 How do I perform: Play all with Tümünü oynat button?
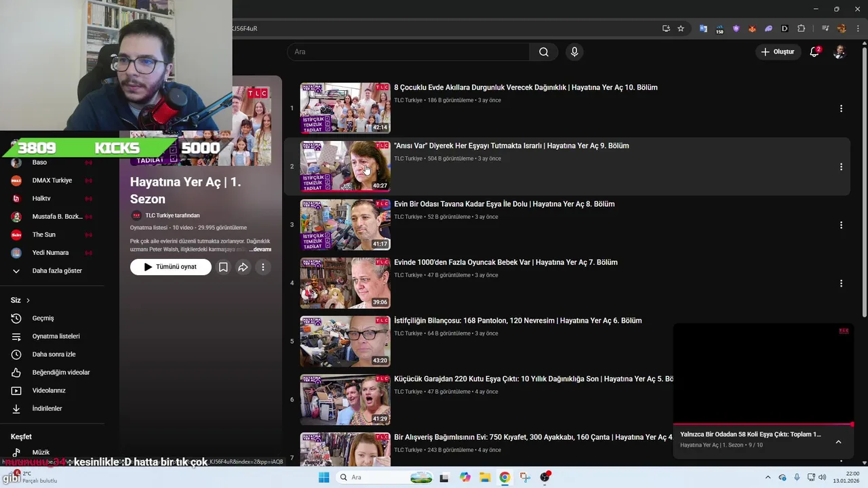click(x=171, y=267)
